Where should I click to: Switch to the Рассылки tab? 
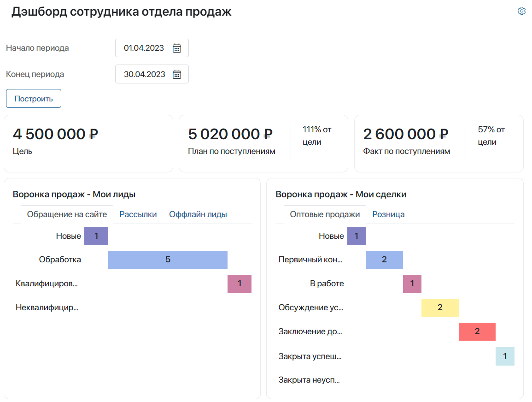pyautogui.click(x=137, y=214)
